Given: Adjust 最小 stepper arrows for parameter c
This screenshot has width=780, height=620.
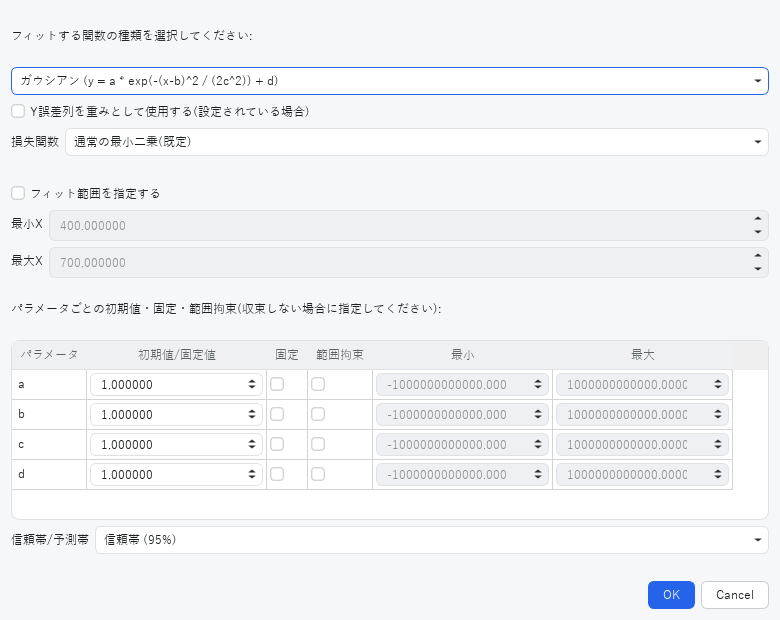Looking at the screenshot, I should 538,444.
